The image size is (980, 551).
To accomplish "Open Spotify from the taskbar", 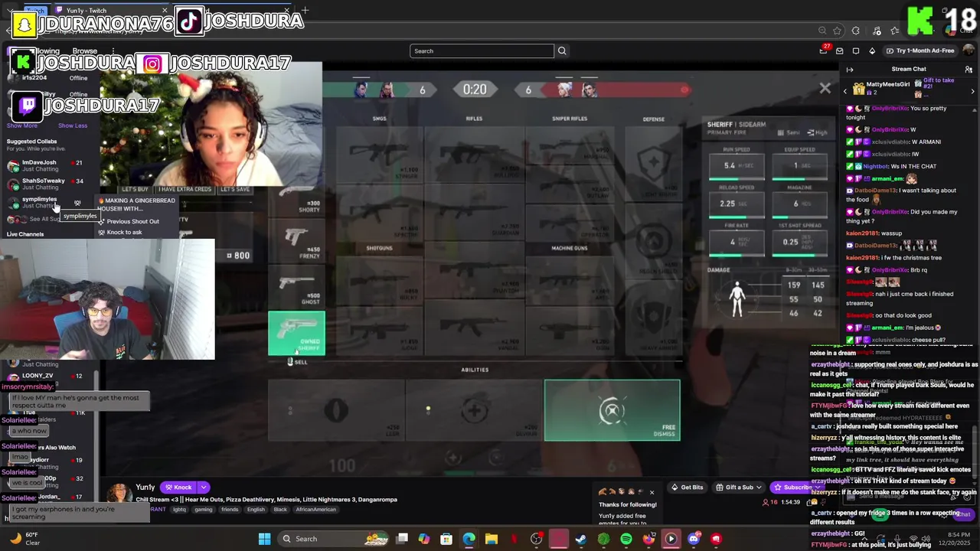I will [x=626, y=539].
